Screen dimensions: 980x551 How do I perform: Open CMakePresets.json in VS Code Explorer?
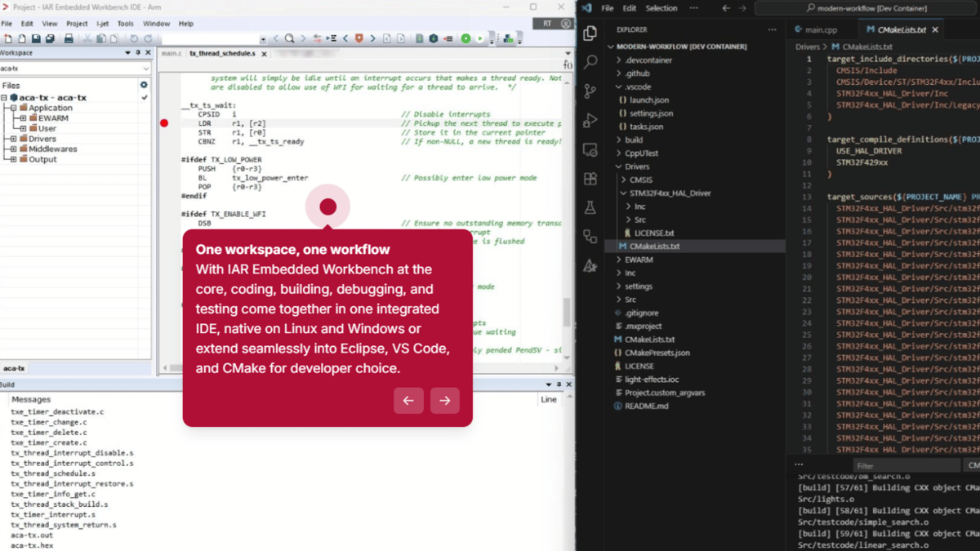657,353
